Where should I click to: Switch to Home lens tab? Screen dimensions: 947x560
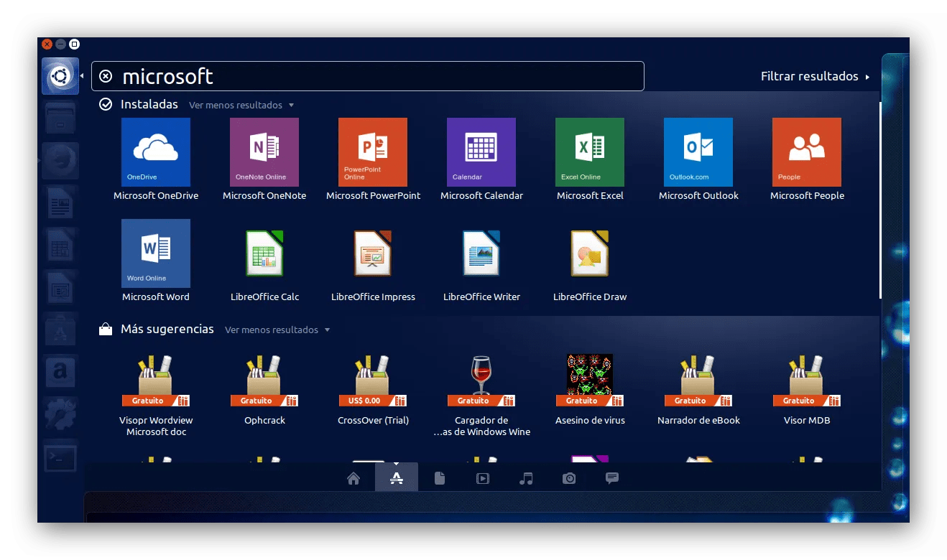[353, 478]
